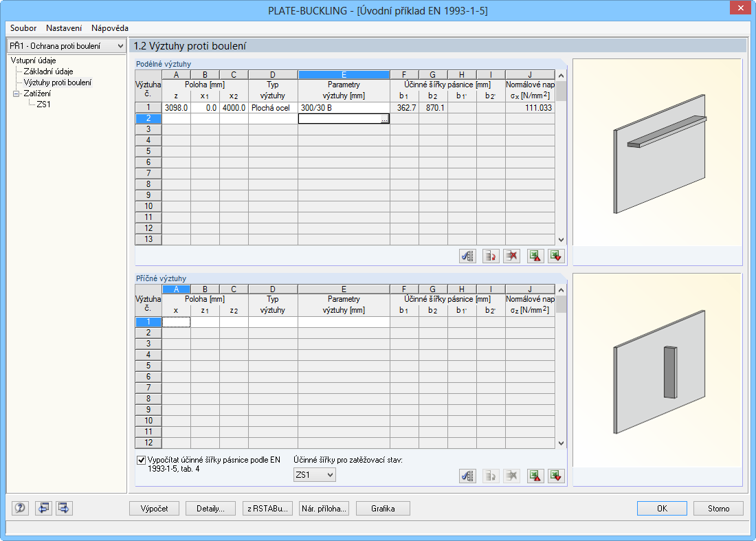Click the normal stress value 111.033
756x541 pixels.
530,107
